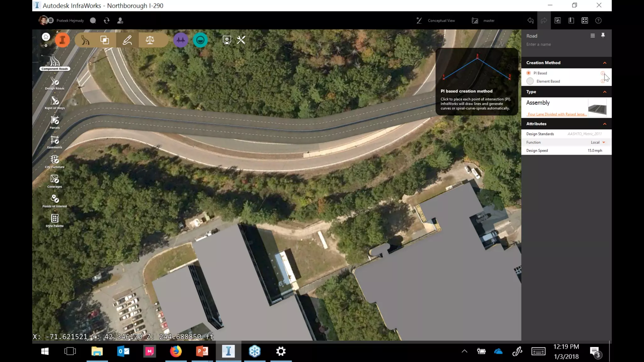
Task: Open the help question mark icon
Action: [x=598, y=20]
